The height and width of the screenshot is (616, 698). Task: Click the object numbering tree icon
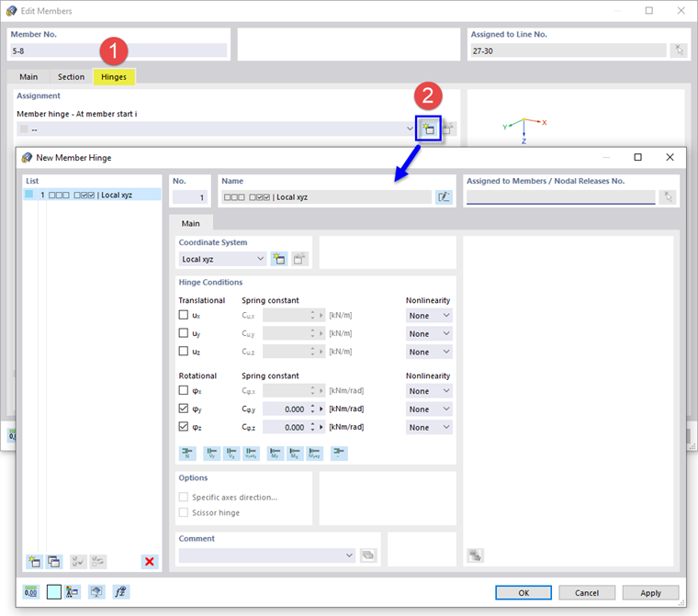pos(73,592)
